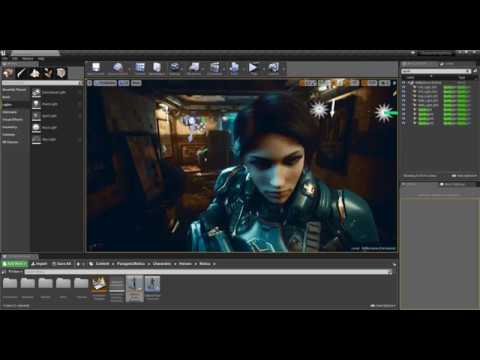Select the Geometry Editing mode icon
480x360 pixels.
coord(61,73)
